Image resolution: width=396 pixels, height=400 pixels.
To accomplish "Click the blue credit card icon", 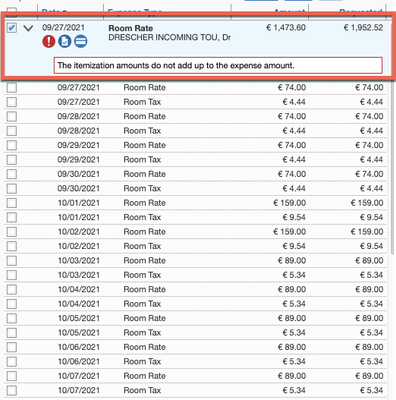I will click(x=81, y=42).
